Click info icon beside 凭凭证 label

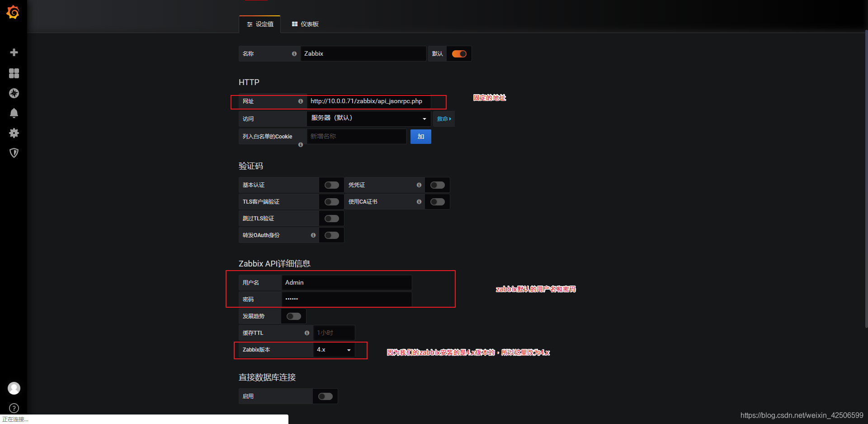419,185
